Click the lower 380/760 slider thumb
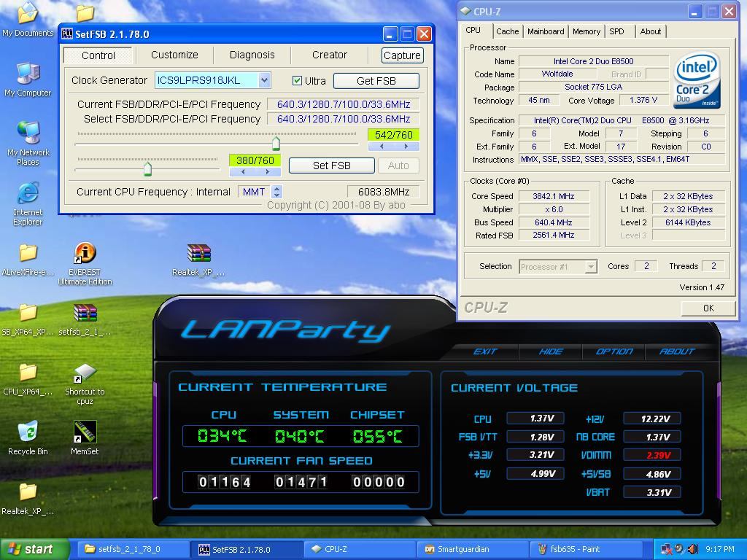This screenshot has width=747, height=560. tap(147, 168)
